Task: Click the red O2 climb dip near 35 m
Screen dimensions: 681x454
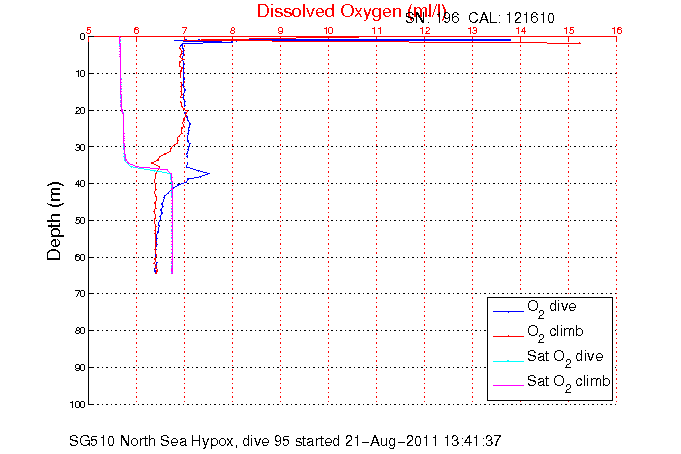Action: pos(152,163)
